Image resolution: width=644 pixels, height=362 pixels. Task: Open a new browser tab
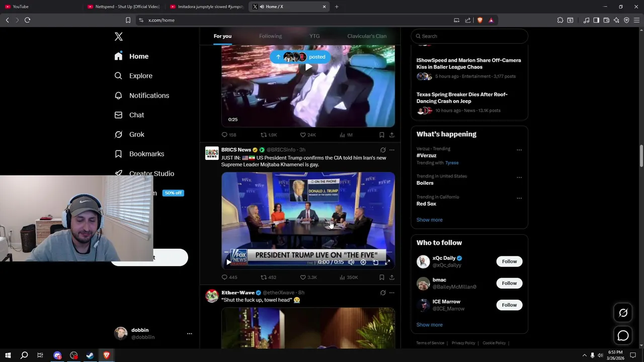(x=337, y=7)
